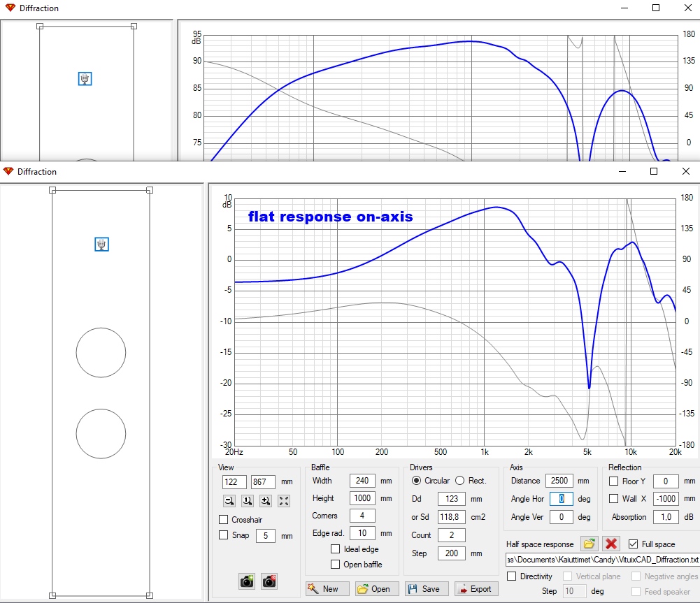
Task: Select the Rect. driver radio button
Action: coord(460,480)
